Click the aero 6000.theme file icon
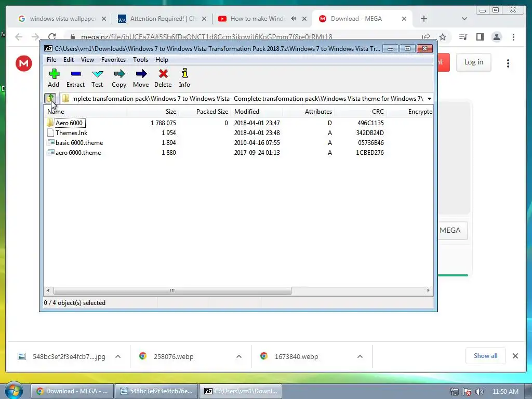The width and height of the screenshot is (532, 399). pyautogui.click(x=50, y=152)
